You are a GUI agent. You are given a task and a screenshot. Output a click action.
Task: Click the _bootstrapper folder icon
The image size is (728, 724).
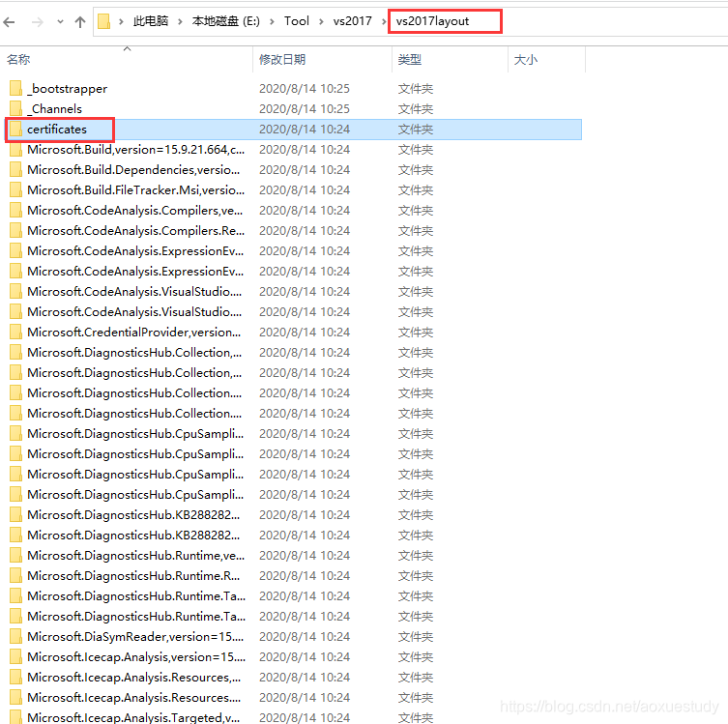[x=15, y=88]
